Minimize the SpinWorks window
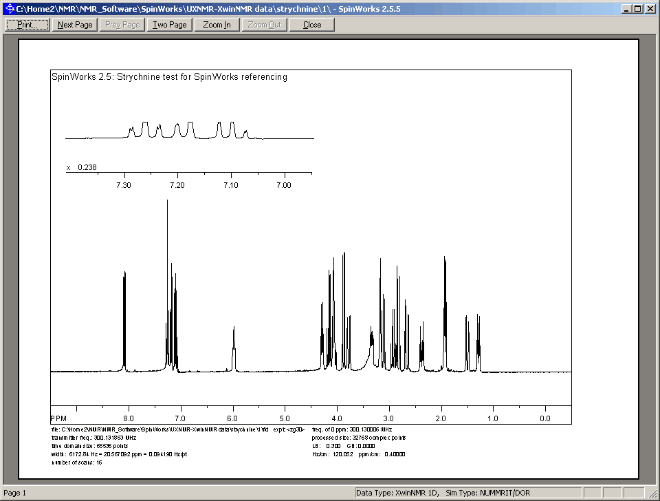Viewport: 660px width, 501px height. [627, 9]
